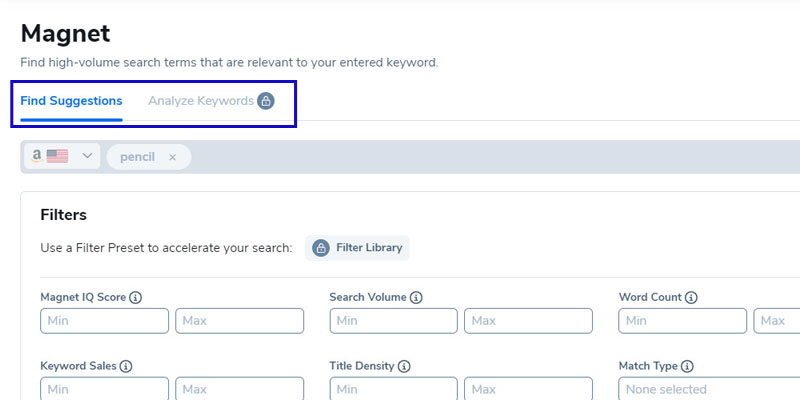Click the Filters section heading
Screen dimensions: 800x400
tap(64, 215)
